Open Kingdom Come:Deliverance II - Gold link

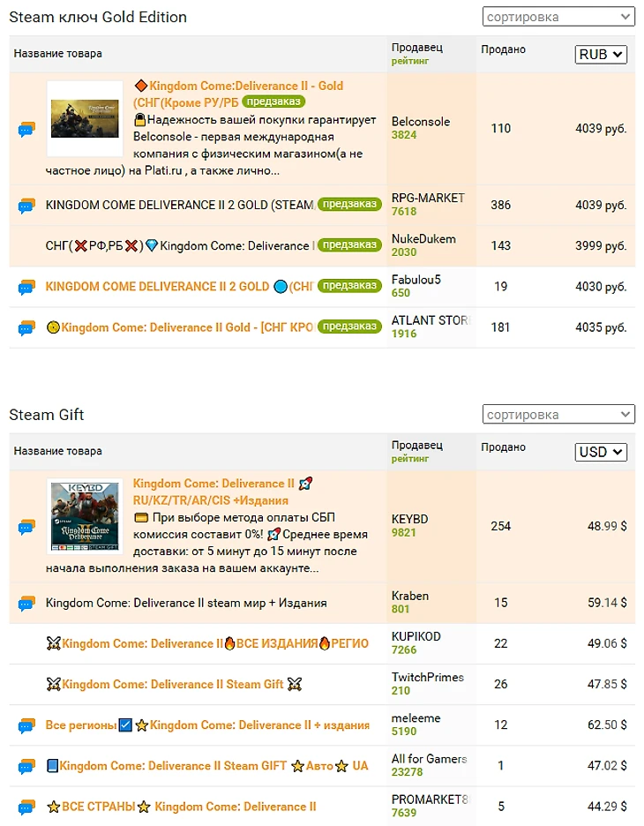click(x=238, y=94)
